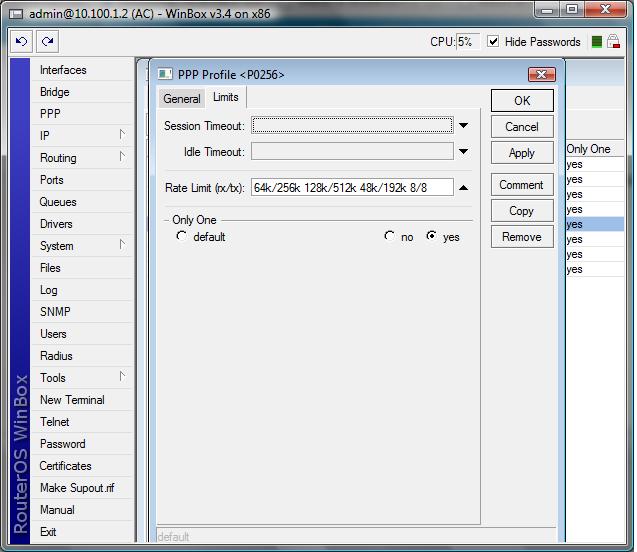Click the Redo arrow toolbar icon
The image size is (637, 552).
pos(47,41)
